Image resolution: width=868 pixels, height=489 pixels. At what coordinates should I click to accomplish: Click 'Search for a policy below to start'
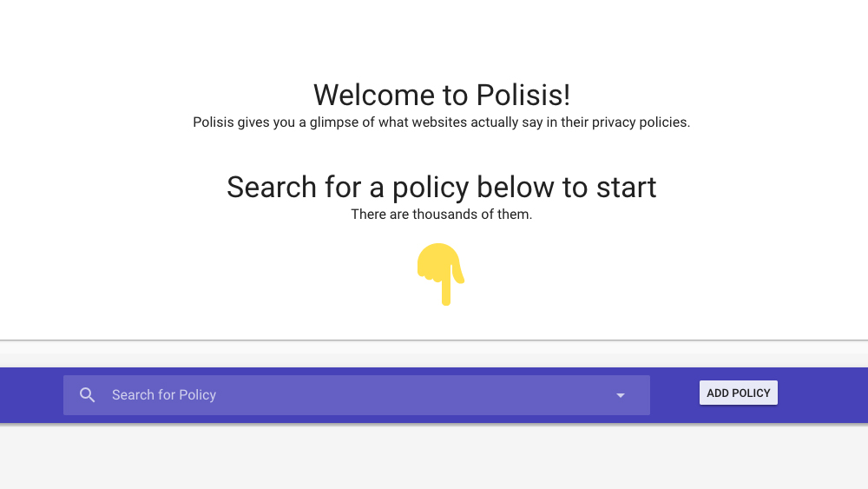click(x=441, y=187)
